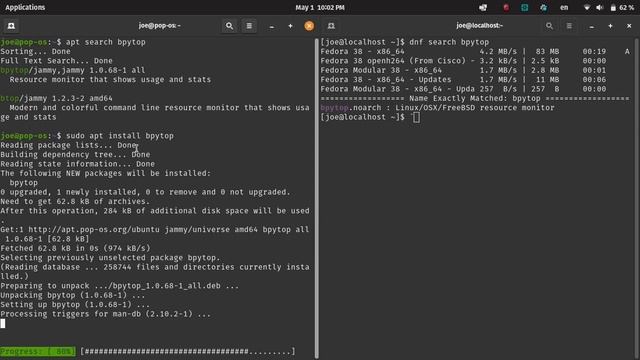Click 'apt search bpytop' command text
The image size is (640, 360).
(106, 42)
